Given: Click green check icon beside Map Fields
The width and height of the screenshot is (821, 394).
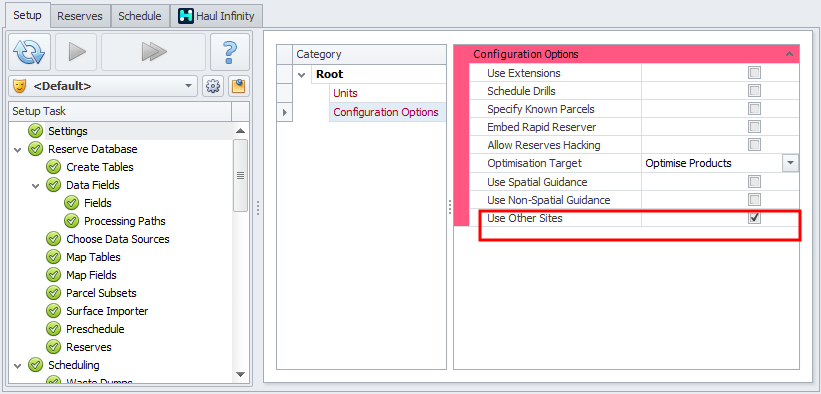Looking at the screenshot, I should click(53, 275).
